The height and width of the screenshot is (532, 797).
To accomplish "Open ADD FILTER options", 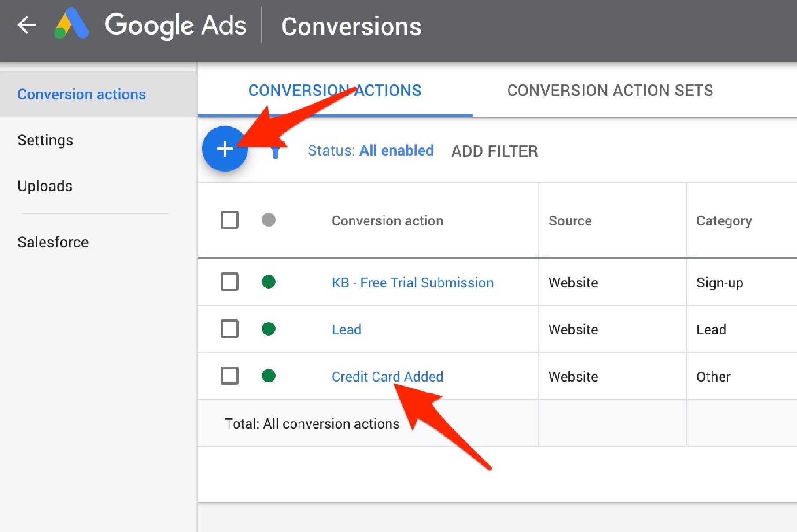I will pos(494,151).
